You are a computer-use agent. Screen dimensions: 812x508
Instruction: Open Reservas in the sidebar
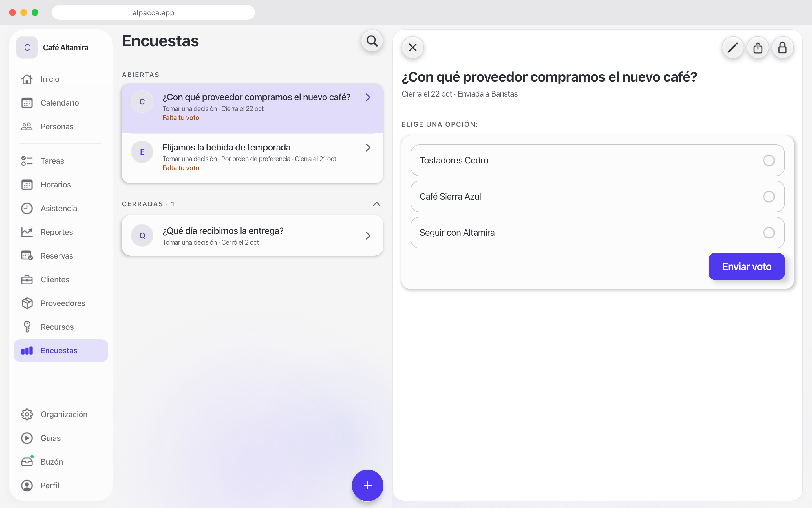point(61,256)
